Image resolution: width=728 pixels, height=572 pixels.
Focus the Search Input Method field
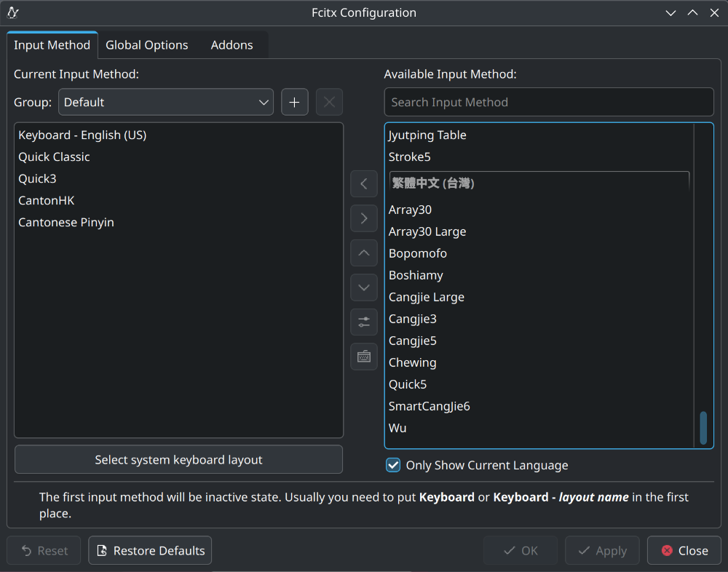point(548,103)
